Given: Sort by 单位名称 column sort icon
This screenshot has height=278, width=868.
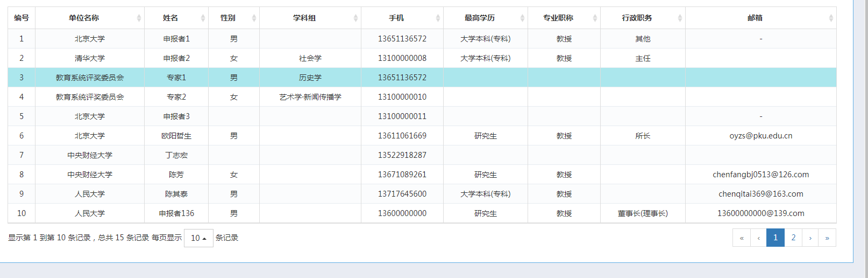Looking at the screenshot, I should pos(139,18).
